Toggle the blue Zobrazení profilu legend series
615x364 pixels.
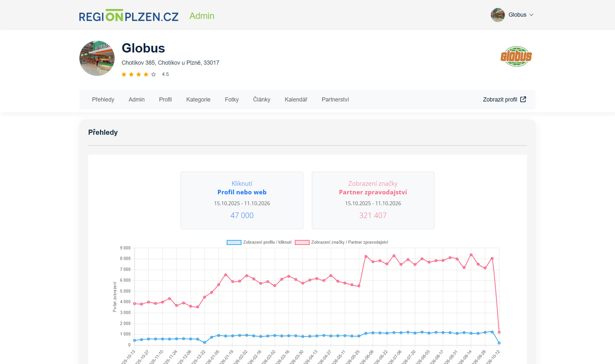(259, 242)
